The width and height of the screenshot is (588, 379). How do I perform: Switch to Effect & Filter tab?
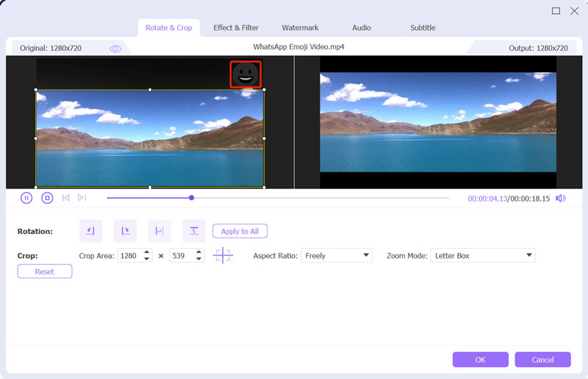click(x=236, y=28)
